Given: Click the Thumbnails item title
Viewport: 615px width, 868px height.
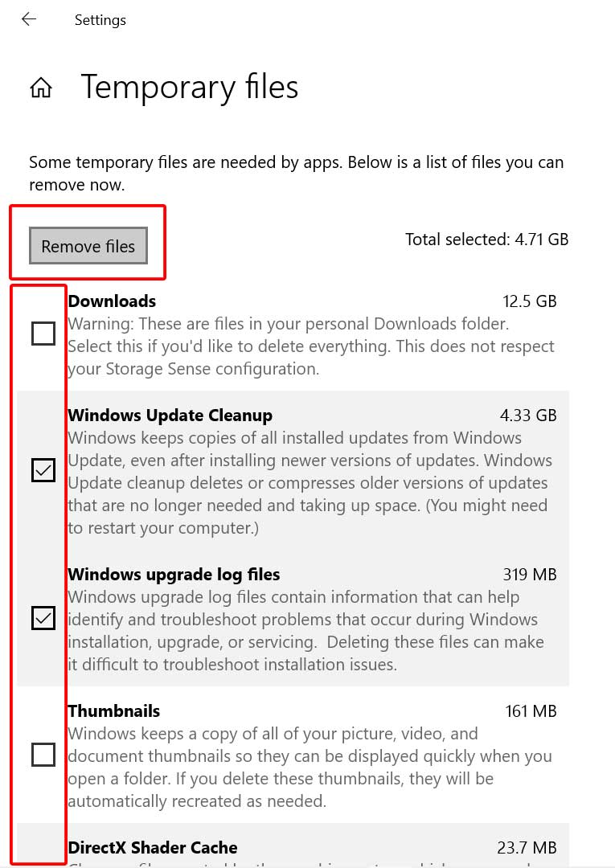Looking at the screenshot, I should 113,710.
